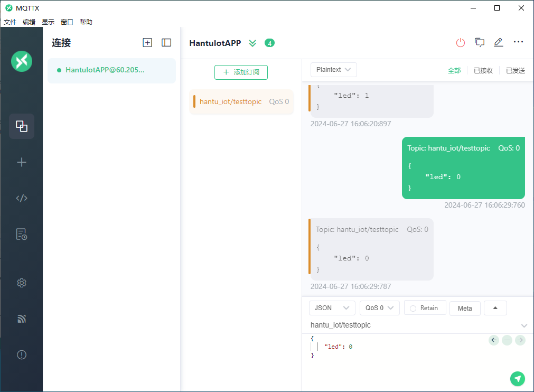Open the 文件 menu
The height and width of the screenshot is (392, 534).
[10, 22]
